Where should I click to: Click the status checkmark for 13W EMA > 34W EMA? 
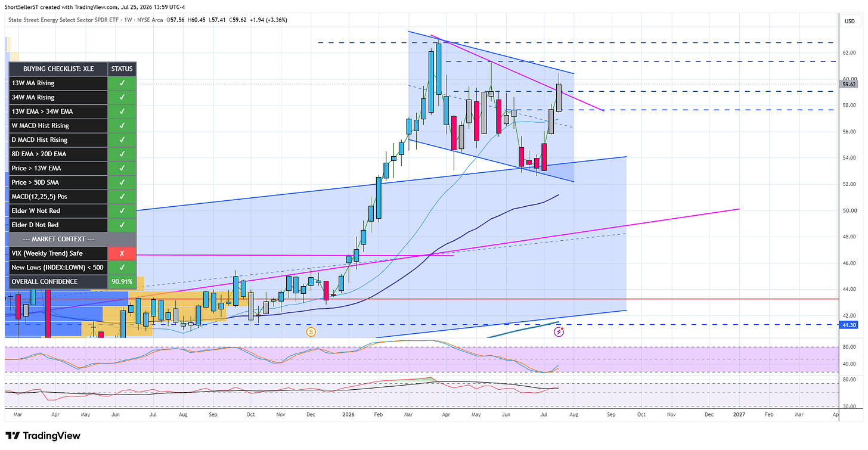click(122, 111)
